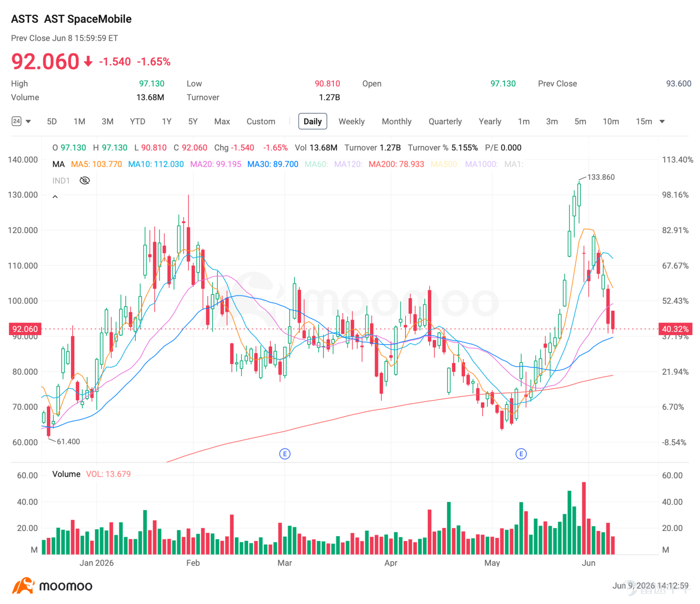Image resolution: width=700 pixels, height=604 pixels.
Task: Click the faded MA120 legend entry
Action: pyautogui.click(x=348, y=164)
